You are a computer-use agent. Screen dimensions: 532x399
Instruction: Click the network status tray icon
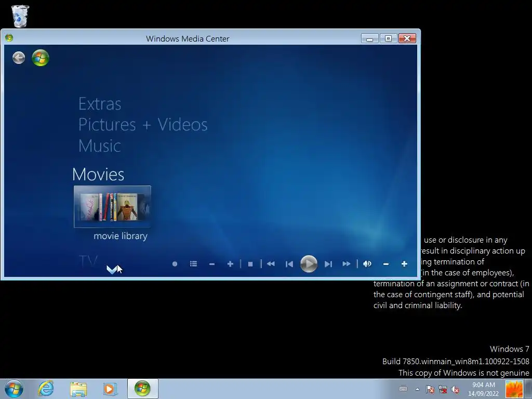(x=443, y=389)
